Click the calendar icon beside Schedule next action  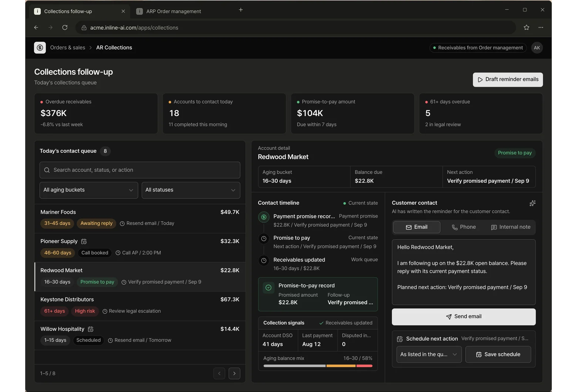click(x=400, y=339)
